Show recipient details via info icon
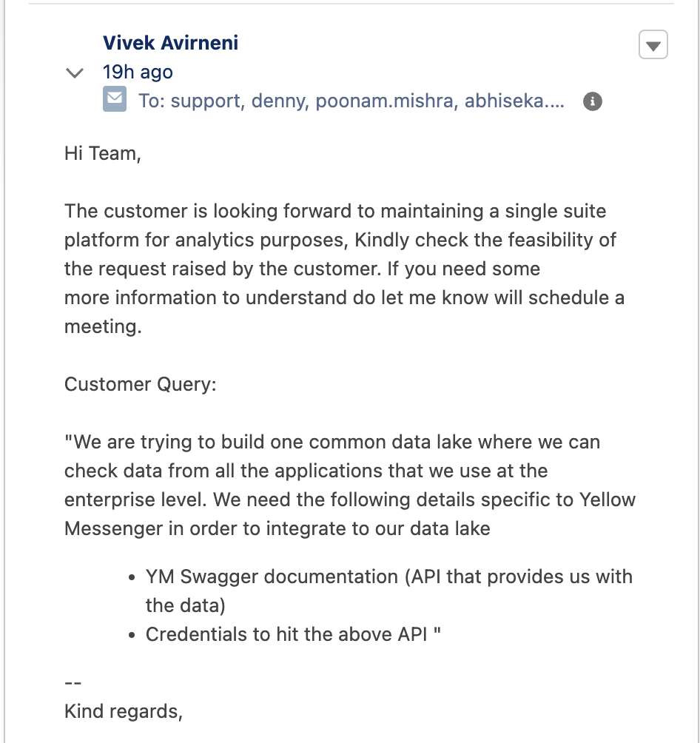This screenshot has width=700, height=743. [x=592, y=101]
